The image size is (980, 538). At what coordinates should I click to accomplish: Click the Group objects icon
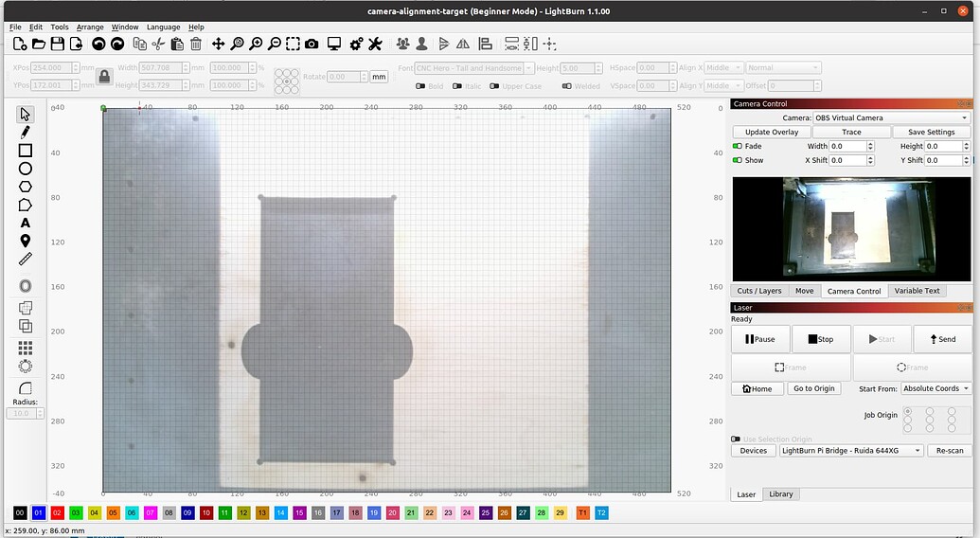click(x=403, y=44)
